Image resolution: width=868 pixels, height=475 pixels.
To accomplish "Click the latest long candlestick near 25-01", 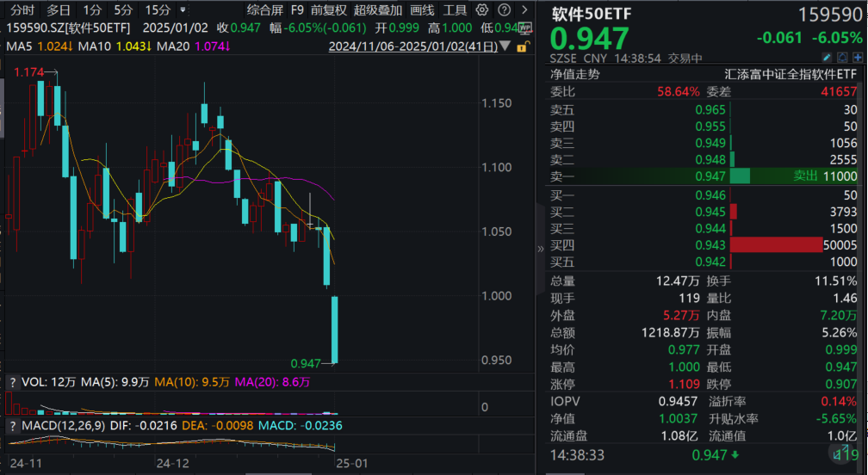I will click(x=335, y=330).
